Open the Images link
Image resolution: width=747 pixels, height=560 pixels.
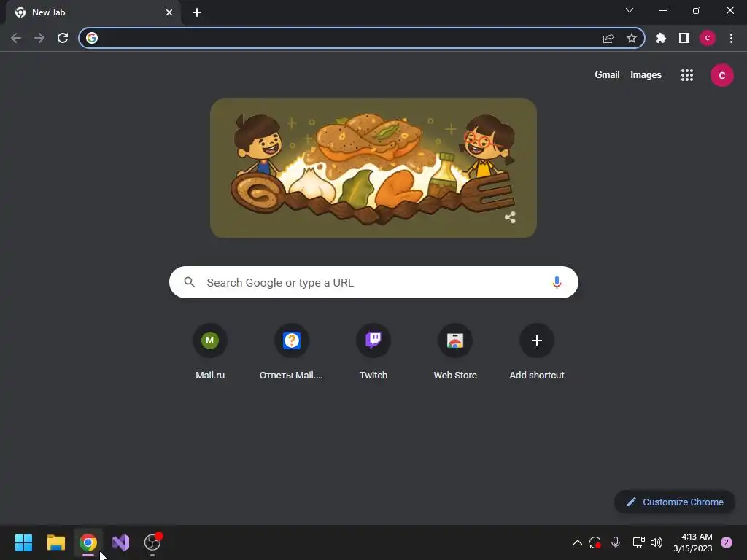[x=646, y=75]
